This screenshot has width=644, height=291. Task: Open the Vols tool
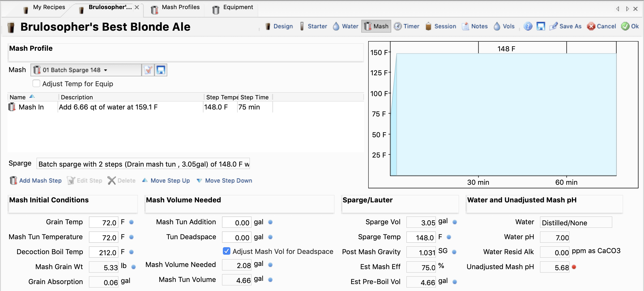tap(504, 26)
